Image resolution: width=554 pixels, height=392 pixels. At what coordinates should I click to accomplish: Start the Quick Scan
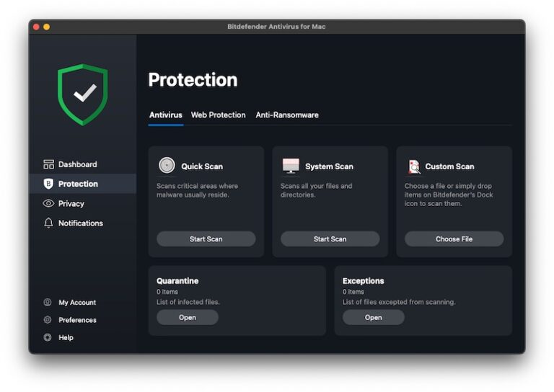(x=206, y=239)
